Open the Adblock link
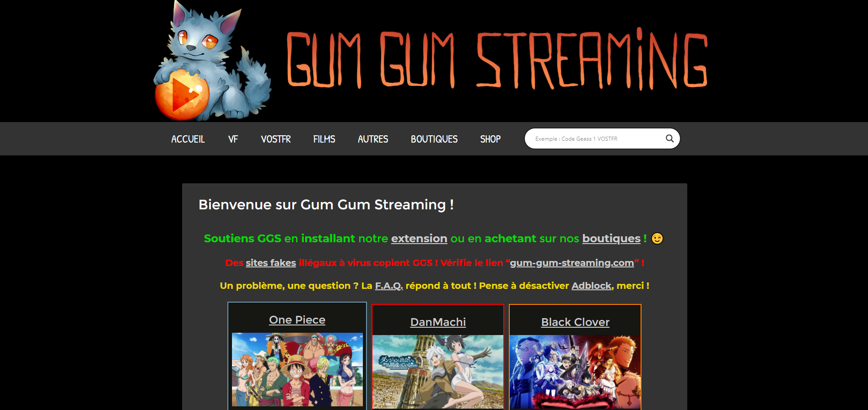The image size is (868, 410). coord(591,286)
